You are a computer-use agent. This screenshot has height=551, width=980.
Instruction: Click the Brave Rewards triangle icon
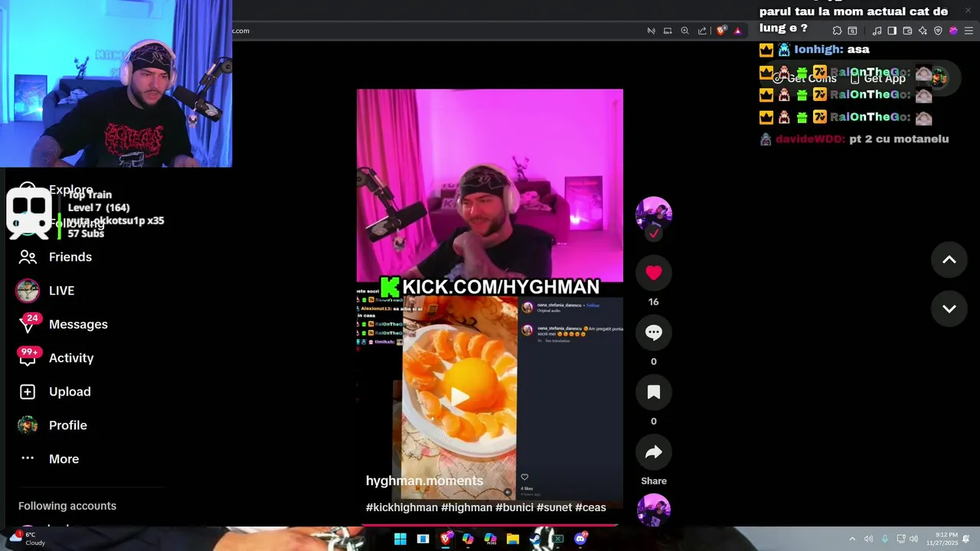(737, 31)
